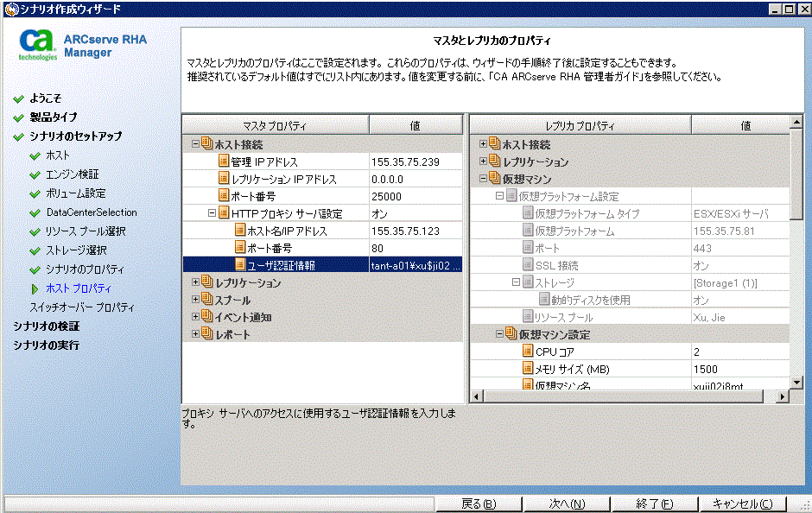
Task: Go to スイッチオーバー プロパティ step
Action: tap(82, 307)
